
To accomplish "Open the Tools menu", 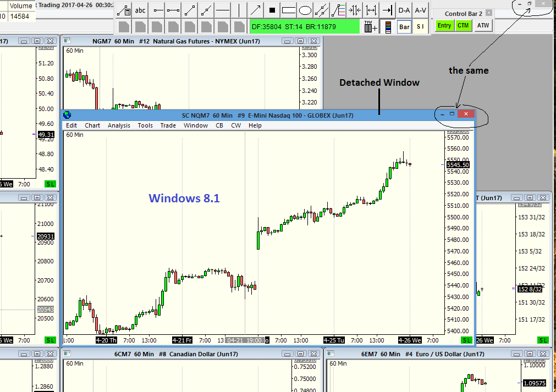I will [x=145, y=125].
